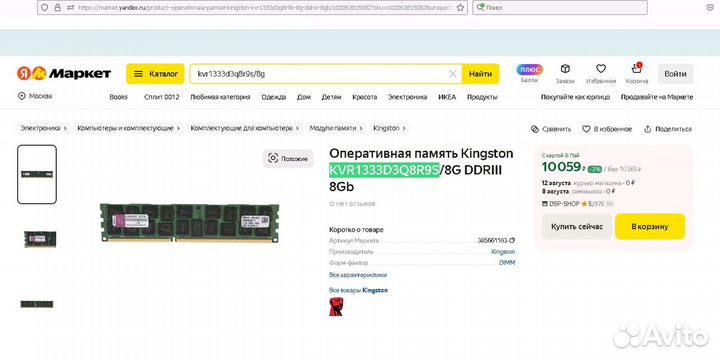Image resolution: width=720 pixels, height=361 pixels.
Task: Follow the Покупайте как юрлицо link
Action: coord(575,97)
